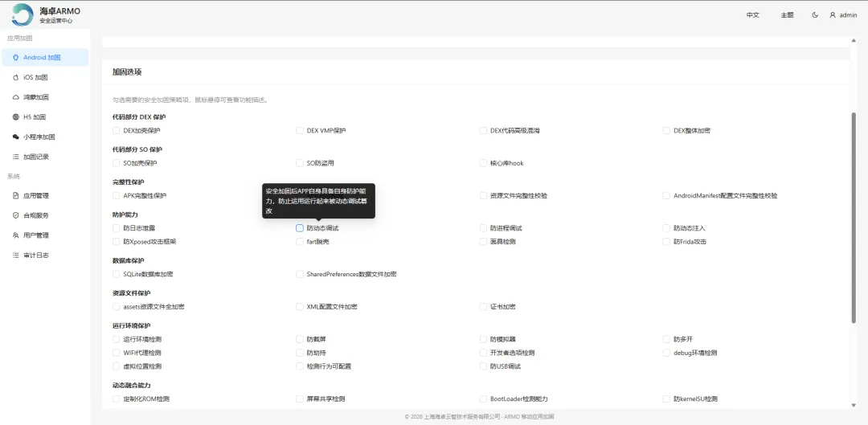Viewport: 868px width, 425px height.
Task: Check DEX整体加密 option
Action: coord(666,131)
